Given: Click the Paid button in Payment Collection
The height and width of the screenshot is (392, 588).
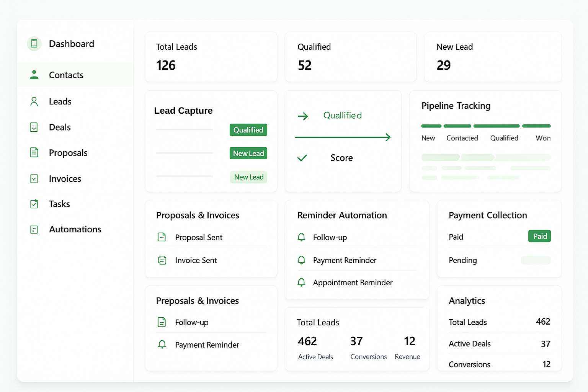Looking at the screenshot, I should (x=539, y=236).
